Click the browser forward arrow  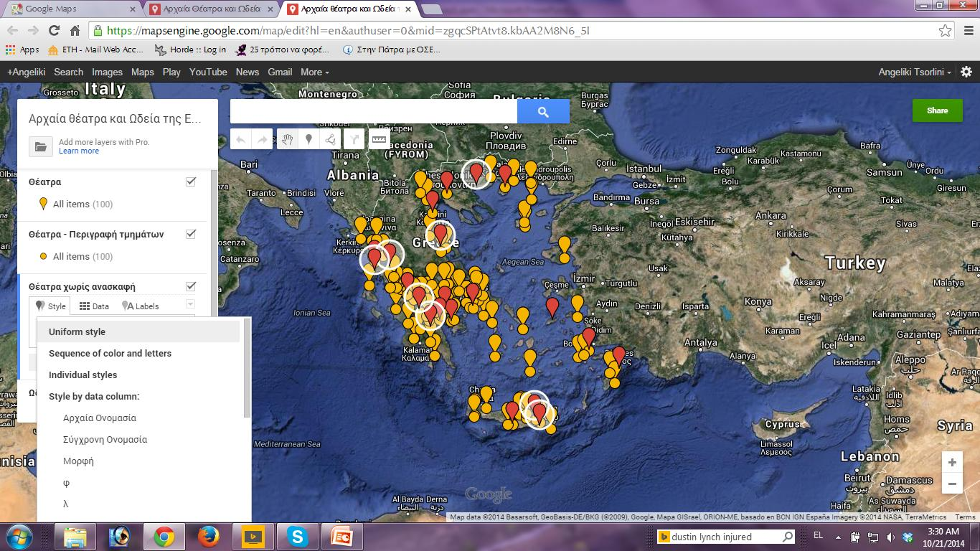tap(33, 31)
